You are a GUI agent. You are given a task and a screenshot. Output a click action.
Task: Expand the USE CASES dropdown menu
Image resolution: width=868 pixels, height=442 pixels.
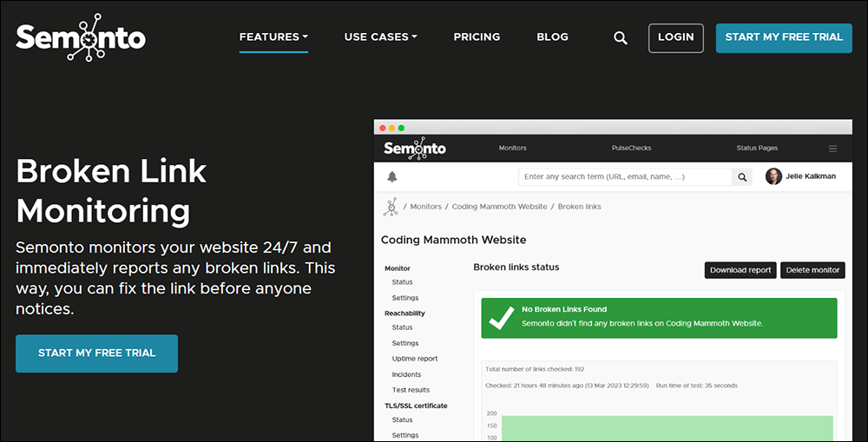[381, 37]
